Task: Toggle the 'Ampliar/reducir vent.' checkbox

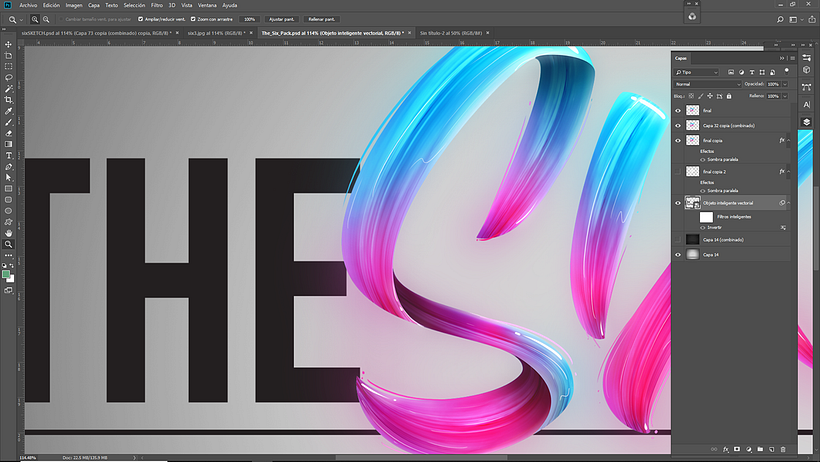Action: (141, 19)
